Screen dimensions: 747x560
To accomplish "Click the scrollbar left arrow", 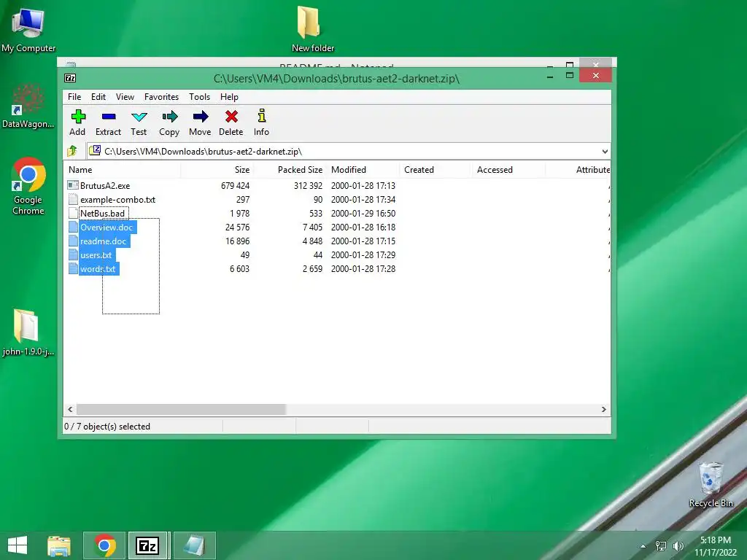I will (71, 410).
